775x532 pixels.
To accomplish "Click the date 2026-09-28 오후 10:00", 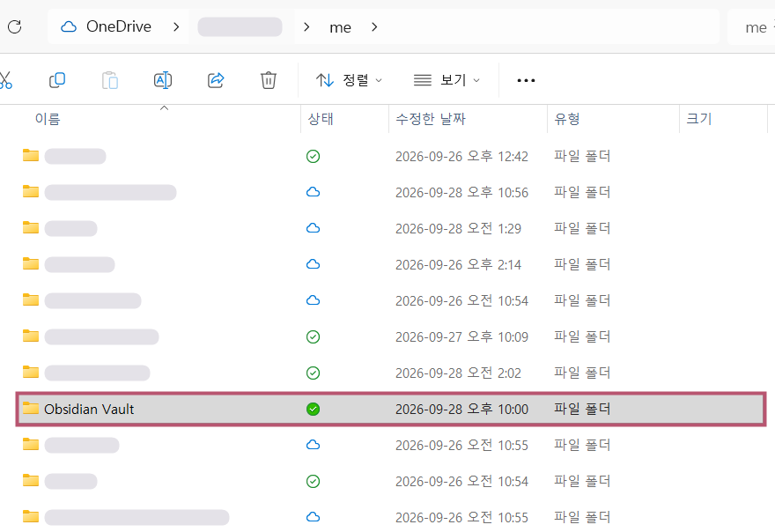I will pyautogui.click(x=461, y=410).
